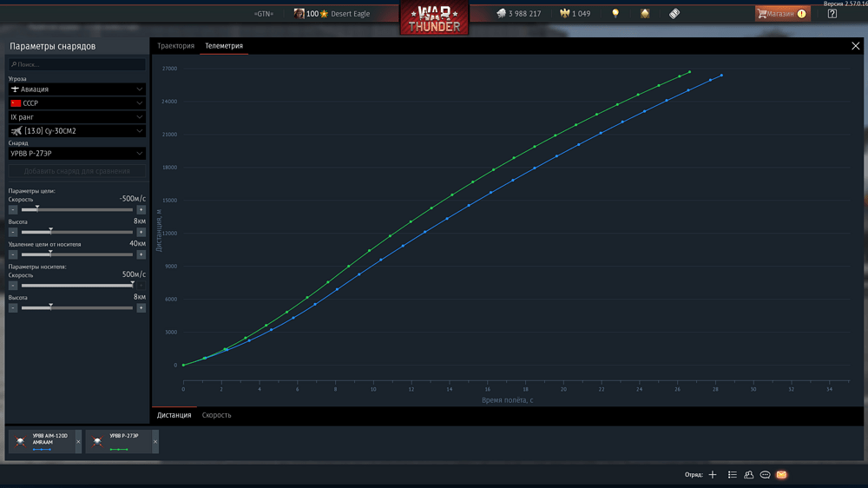Click the Silver Lions balance 3 988 217
The width and height of the screenshot is (868, 488).
pos(519,13)
